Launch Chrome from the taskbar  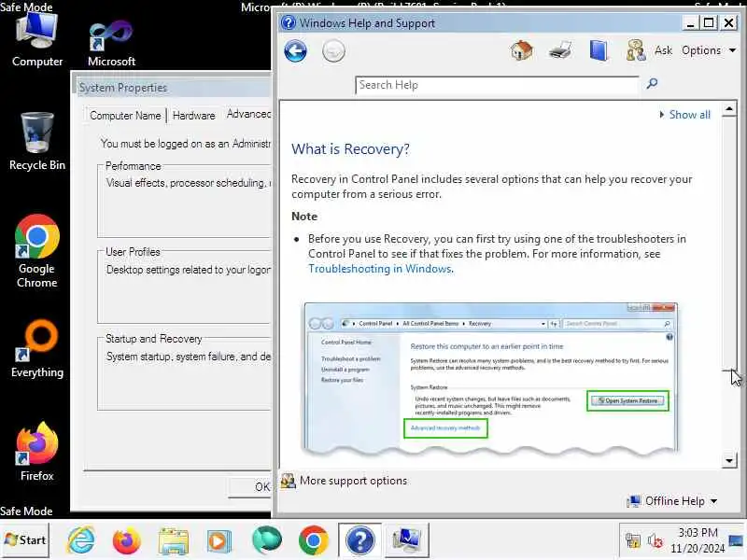[x=314, y=540]
